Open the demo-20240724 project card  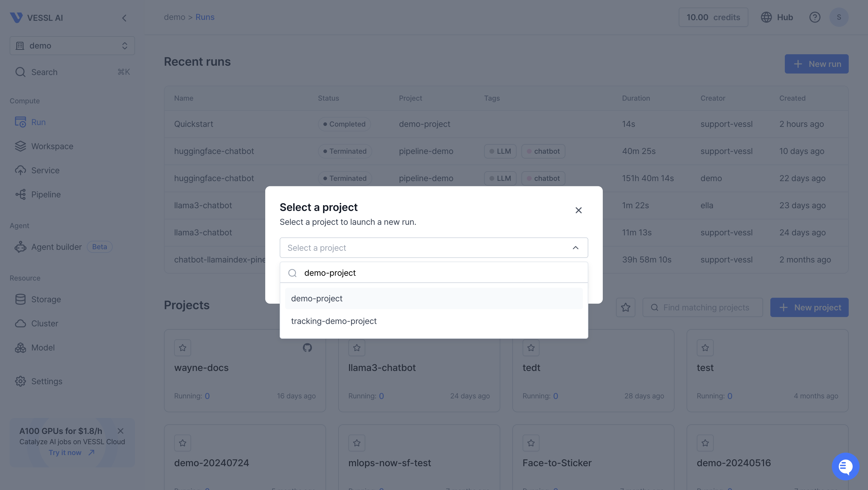245,457
